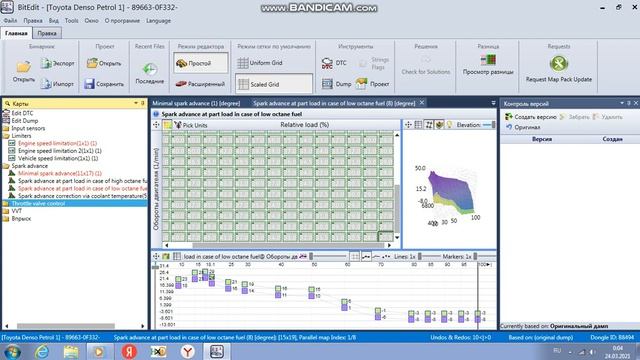The image size is (640, 360).
Task: Toggle line-with-points style in the 2D graph toolbar
Action: click(x=366, y=256)
